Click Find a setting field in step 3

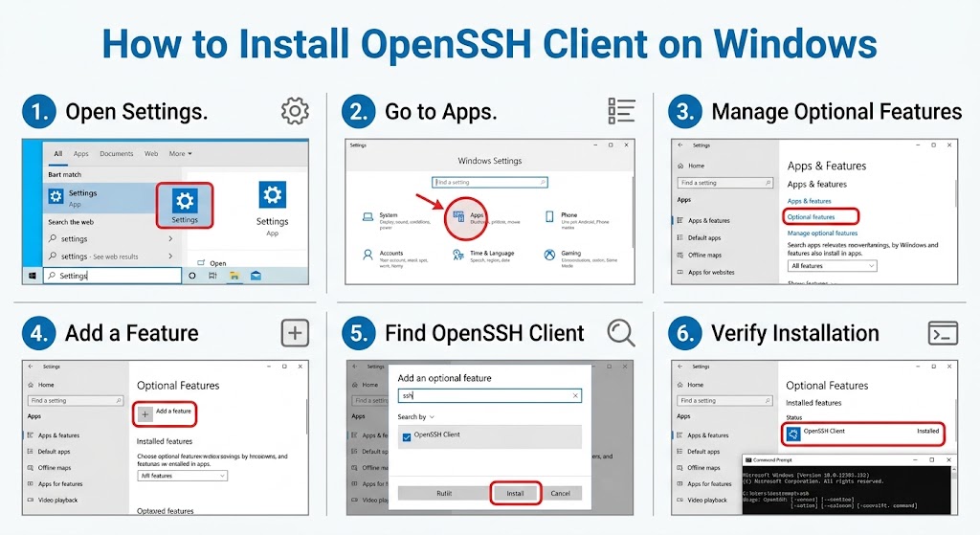click(725, 183)
